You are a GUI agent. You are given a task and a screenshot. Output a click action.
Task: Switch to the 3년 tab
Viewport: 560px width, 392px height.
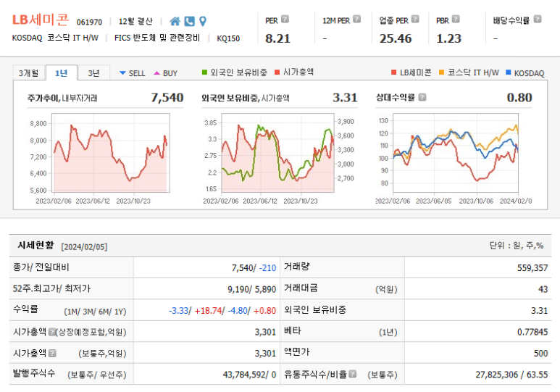94,73
